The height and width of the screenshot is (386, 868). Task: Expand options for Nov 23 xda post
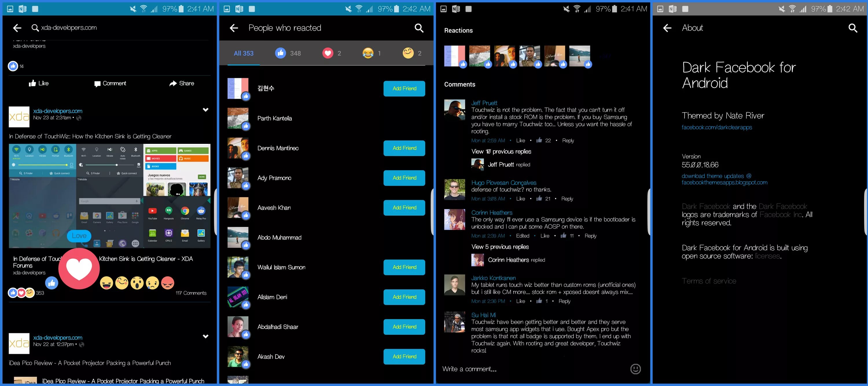pos(205,110)
